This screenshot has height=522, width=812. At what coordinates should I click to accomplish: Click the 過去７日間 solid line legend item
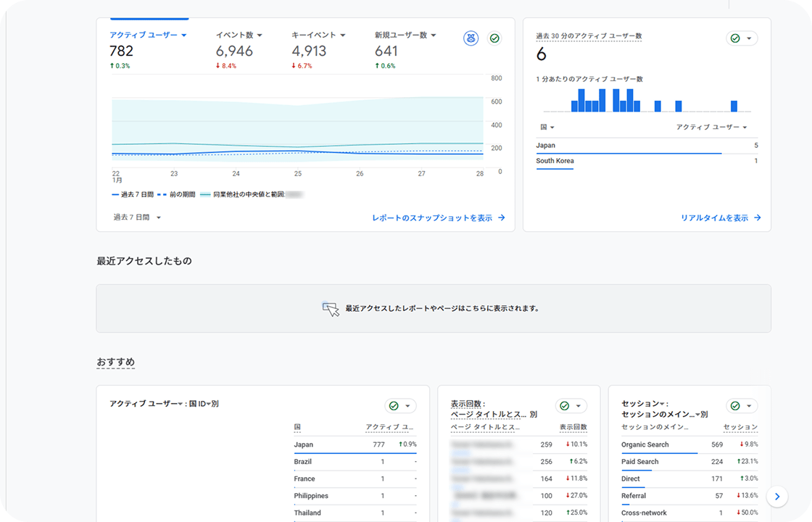click(131, 195)
